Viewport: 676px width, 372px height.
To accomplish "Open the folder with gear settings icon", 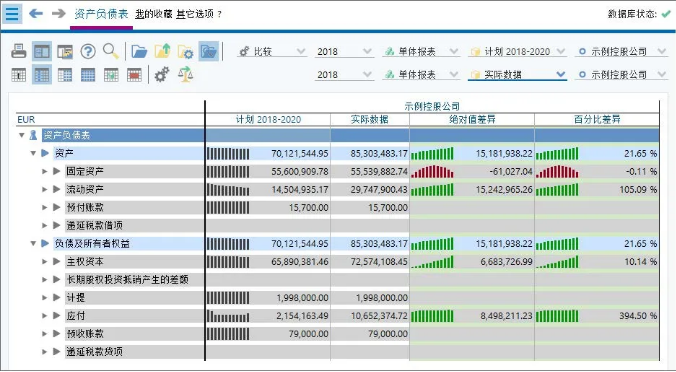I will pos(186,52).
